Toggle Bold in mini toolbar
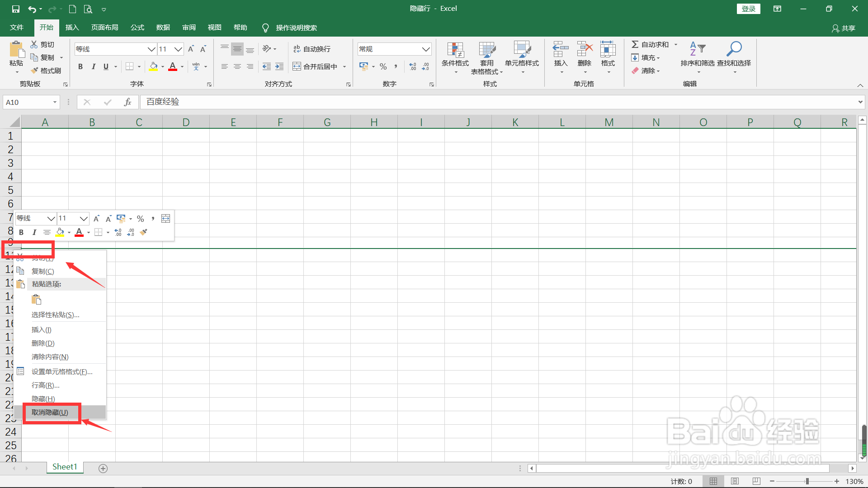This screenshot has width=868, height=488. coord(21,232)
